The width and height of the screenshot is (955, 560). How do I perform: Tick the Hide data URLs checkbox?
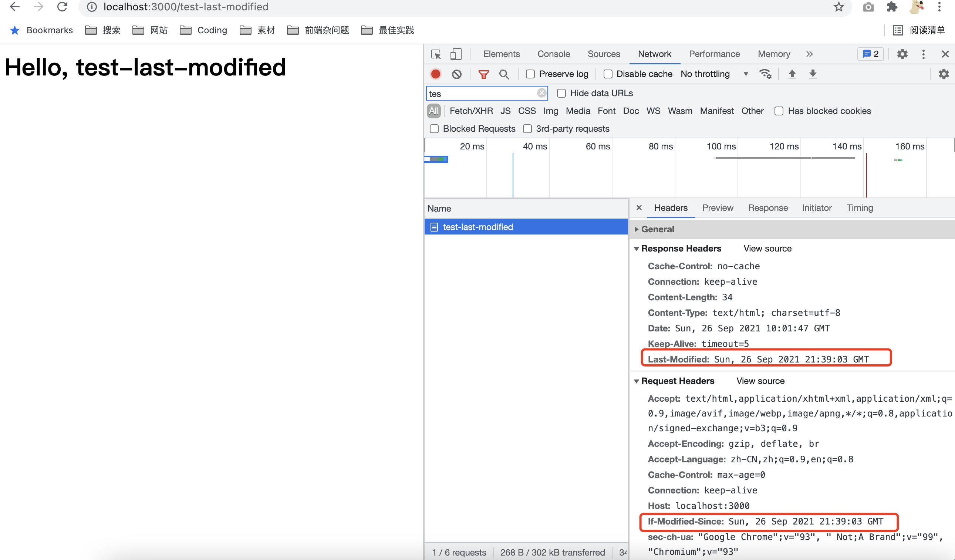coord(561,93)
